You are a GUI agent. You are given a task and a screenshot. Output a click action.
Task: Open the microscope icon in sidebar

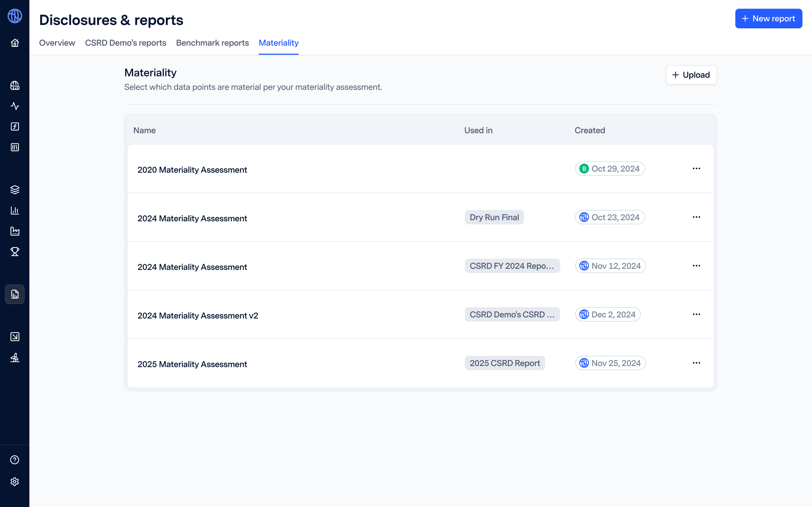[x=15, y=358]
